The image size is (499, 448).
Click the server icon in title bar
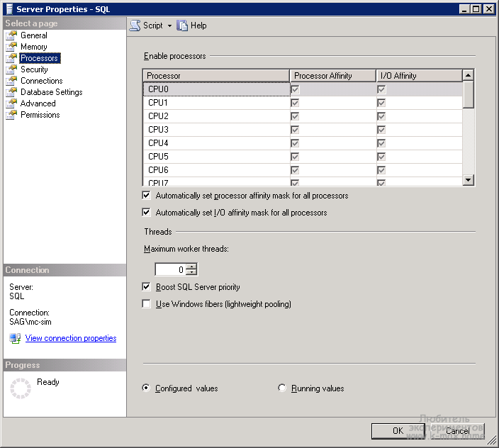point(10,9)
